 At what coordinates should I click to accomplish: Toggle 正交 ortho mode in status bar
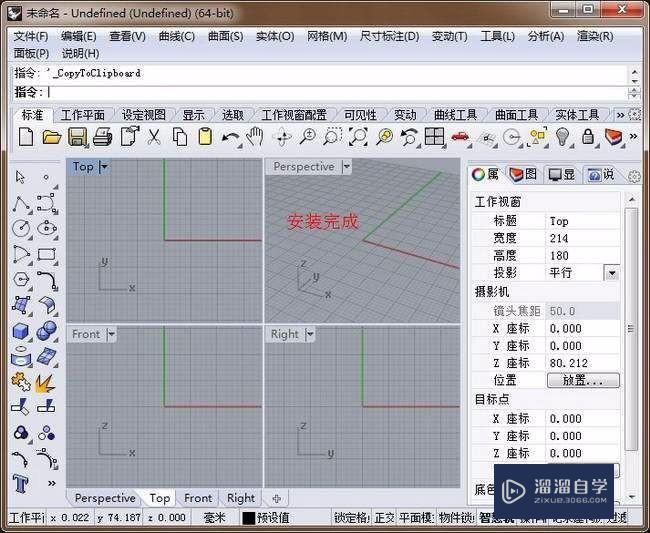click(x=385, y=518)
